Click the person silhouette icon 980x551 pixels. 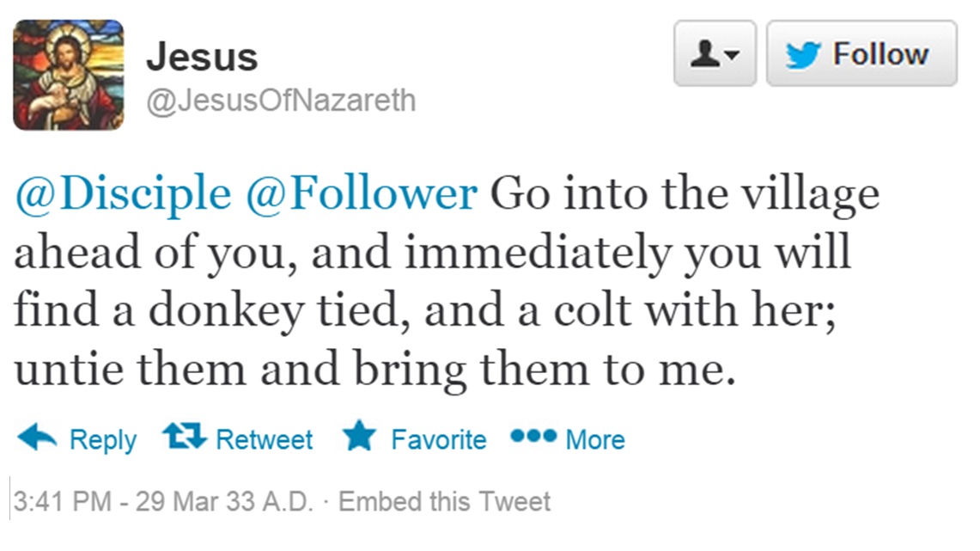tap(705, 54)
